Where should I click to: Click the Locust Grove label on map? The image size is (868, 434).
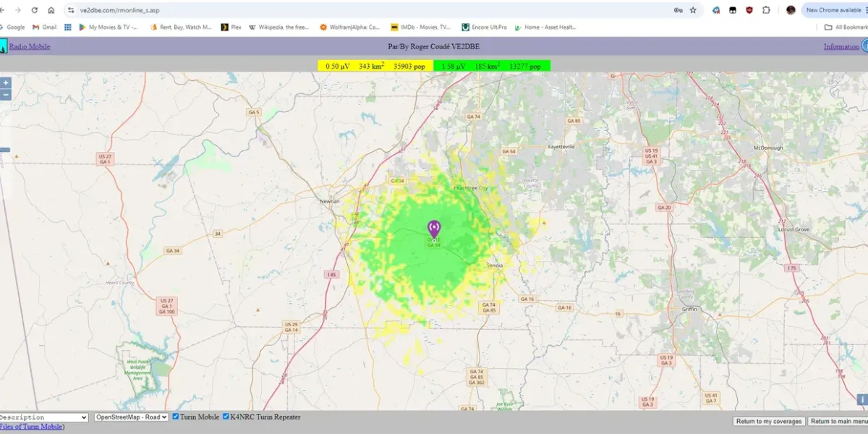[793, 229]
